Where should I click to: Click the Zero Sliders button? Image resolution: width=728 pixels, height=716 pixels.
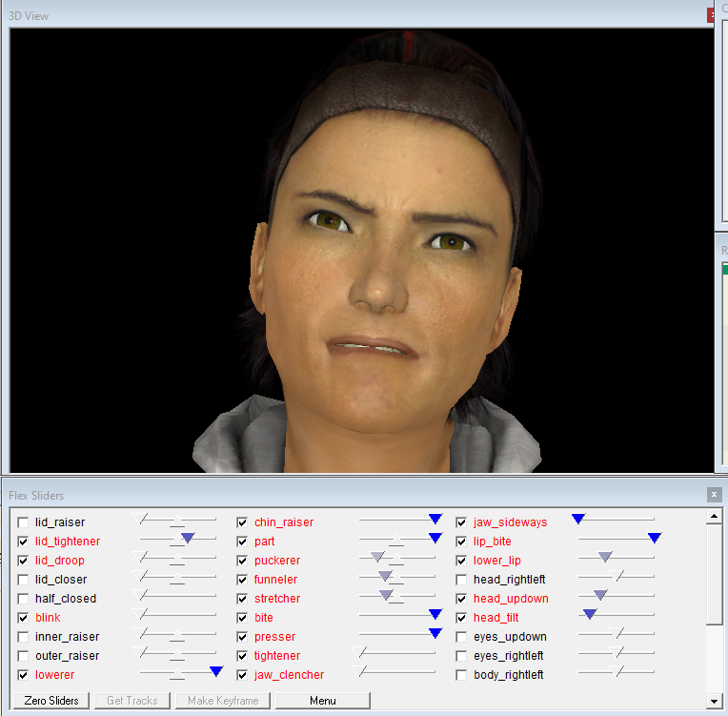(x=51, y=701)
